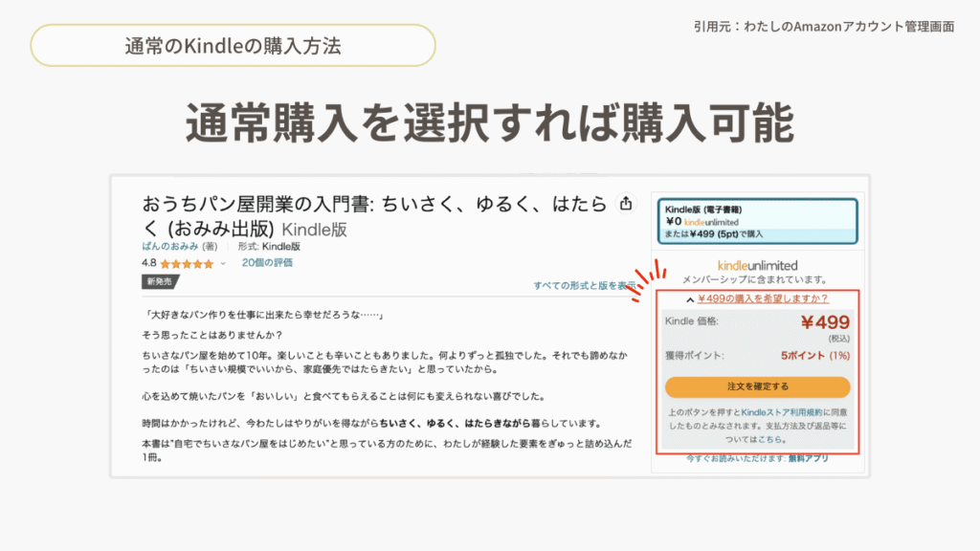The image size is (980, 551).
Task: Click the 獲得ポイント label
Action: 695,356
